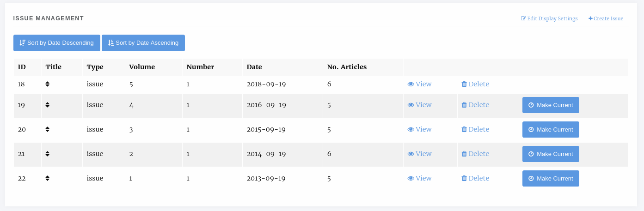
Task: Click the eye icon for issue 19
Action: (x=411, y=105)
